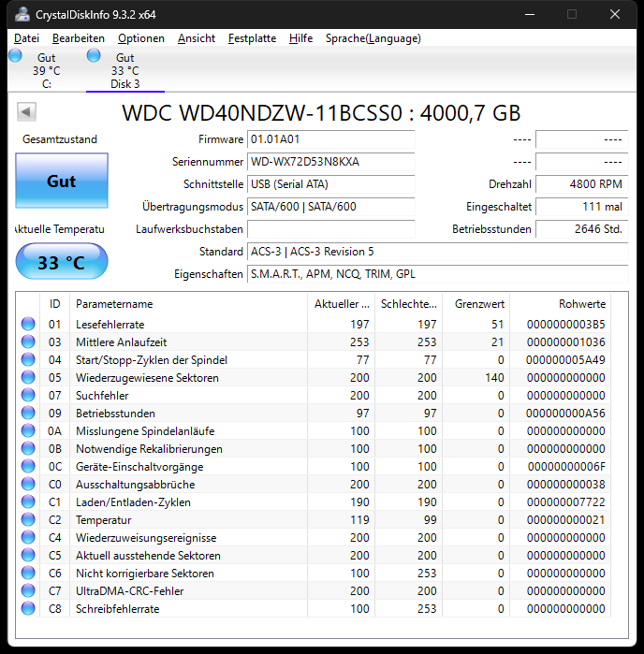Click the Eigenschaften features field
Viewport: 644px width, 654px height.
click(x=438, y=274)
